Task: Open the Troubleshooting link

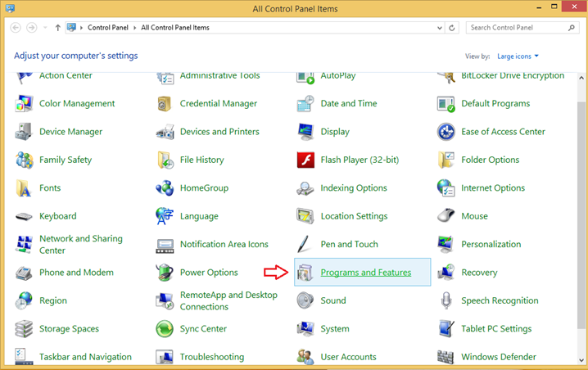Action: [212, 357]
